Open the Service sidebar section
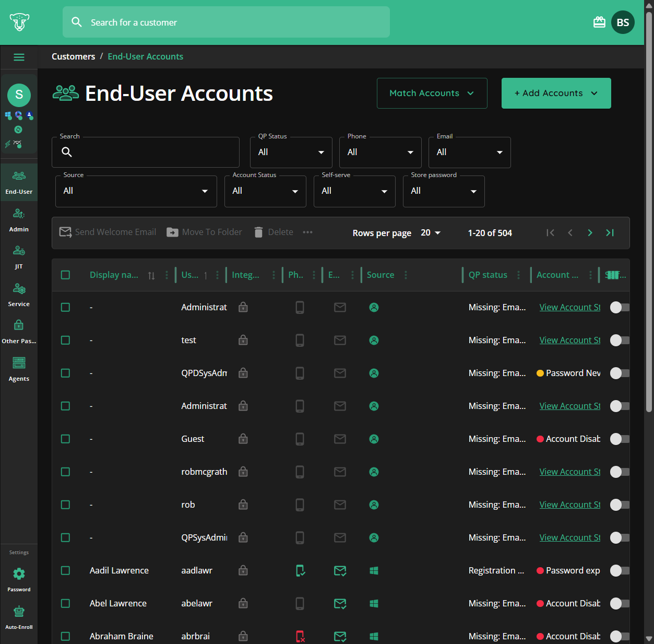 pos(19,295)
